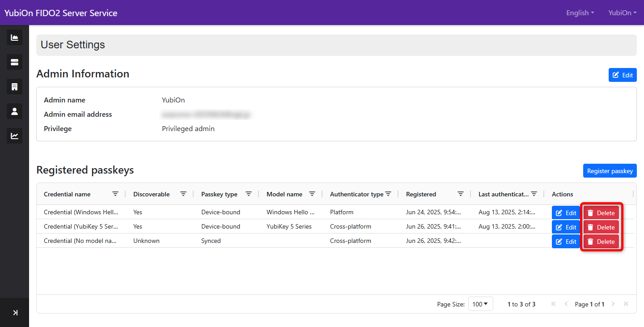
Task: Click the Register passkey button
Action: (610, 171)
